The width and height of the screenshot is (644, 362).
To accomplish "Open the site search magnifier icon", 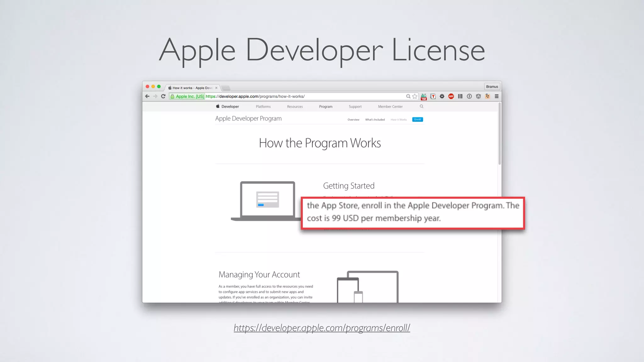I will pos(422,107).
